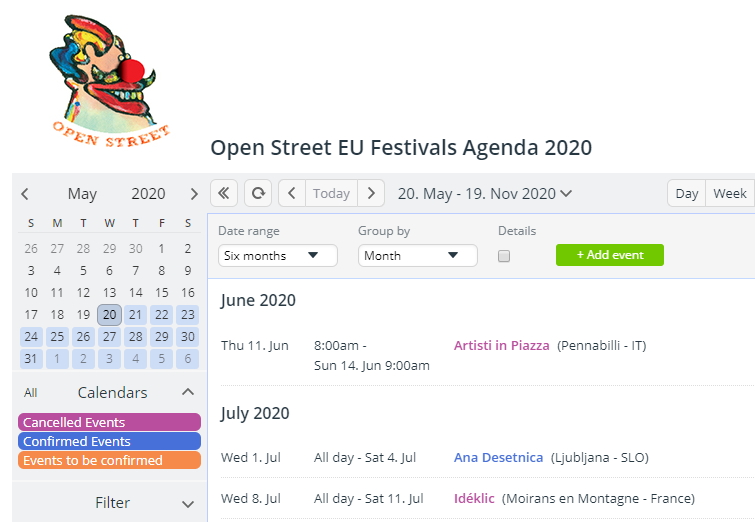The width and height of the screenshot is (755, 522).
Task: Collapse the Calendars section chevron
Action: pos(188,392)
